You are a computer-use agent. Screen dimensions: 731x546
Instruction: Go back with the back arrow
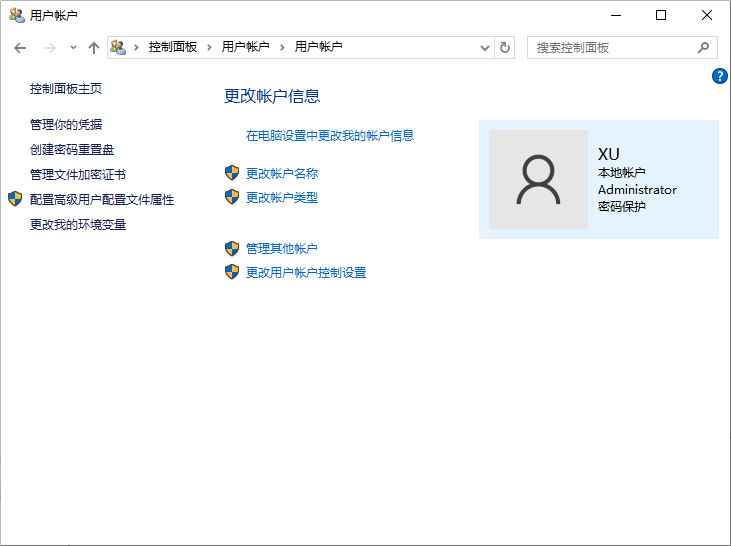coord(20,48)
